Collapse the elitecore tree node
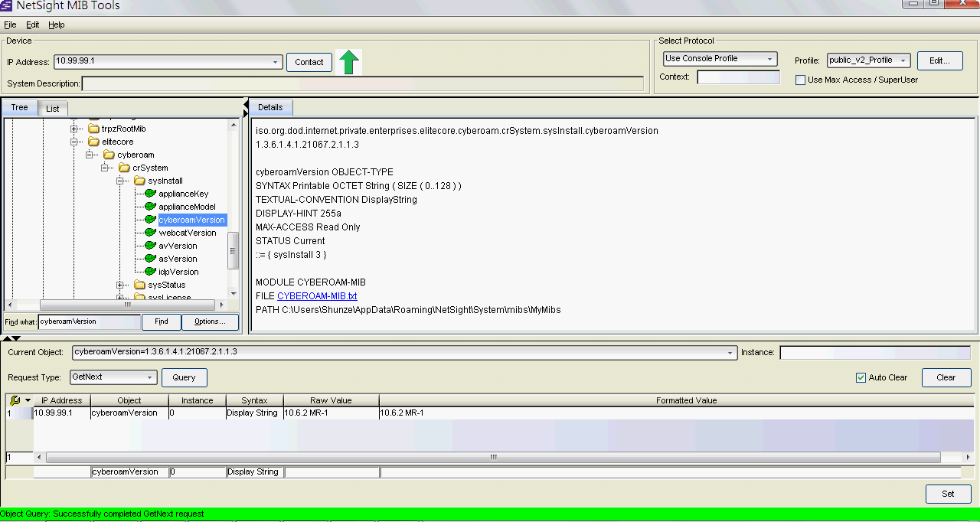The width and height of the screenshot is (980, 522). 75,142
